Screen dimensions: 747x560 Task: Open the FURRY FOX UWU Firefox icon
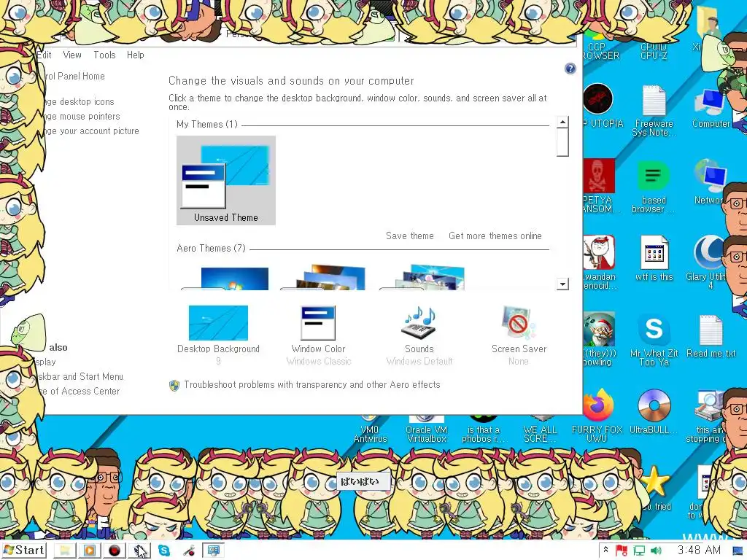coord(597,405)
